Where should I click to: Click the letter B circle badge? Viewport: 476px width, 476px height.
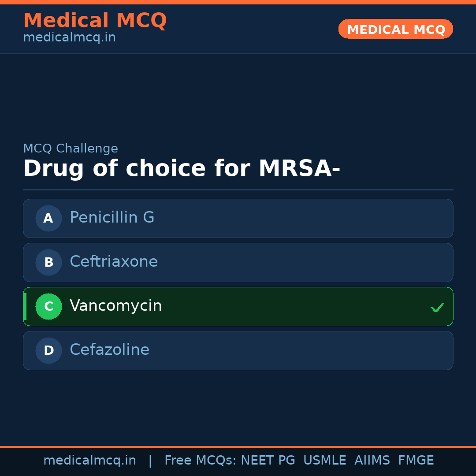pos(48,262)
